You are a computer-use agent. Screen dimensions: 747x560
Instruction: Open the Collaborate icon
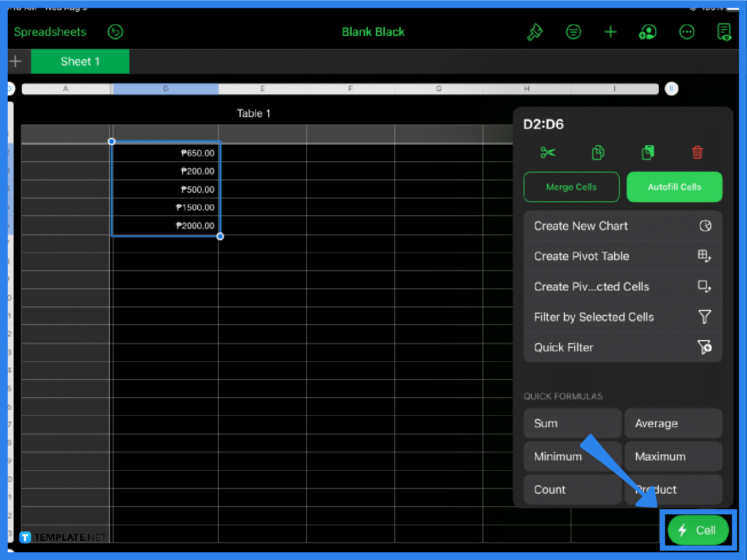647,32
